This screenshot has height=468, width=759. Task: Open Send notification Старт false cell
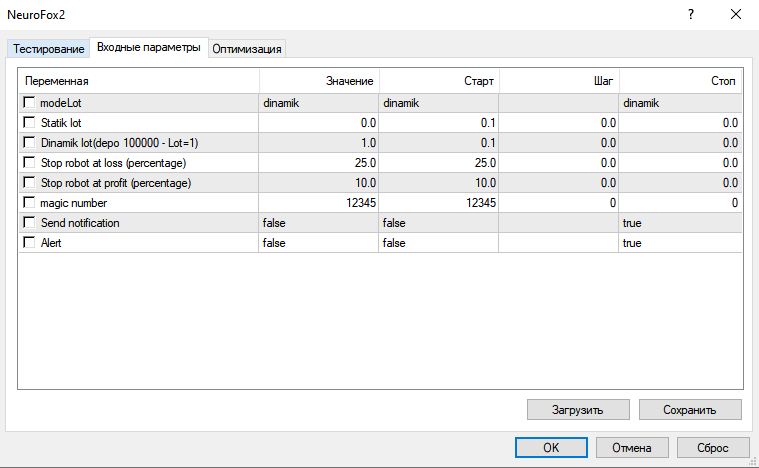point(439,223)
